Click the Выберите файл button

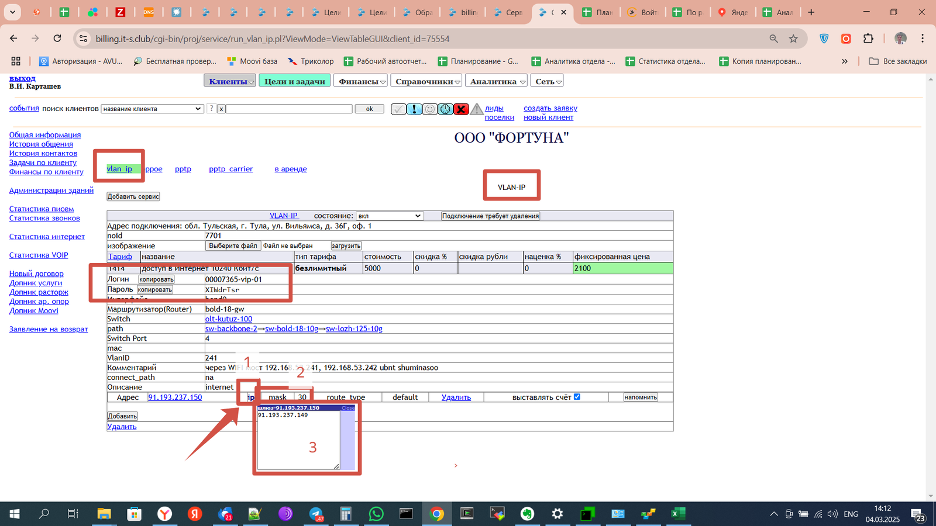pyautogui.click(x=233, y=246)
